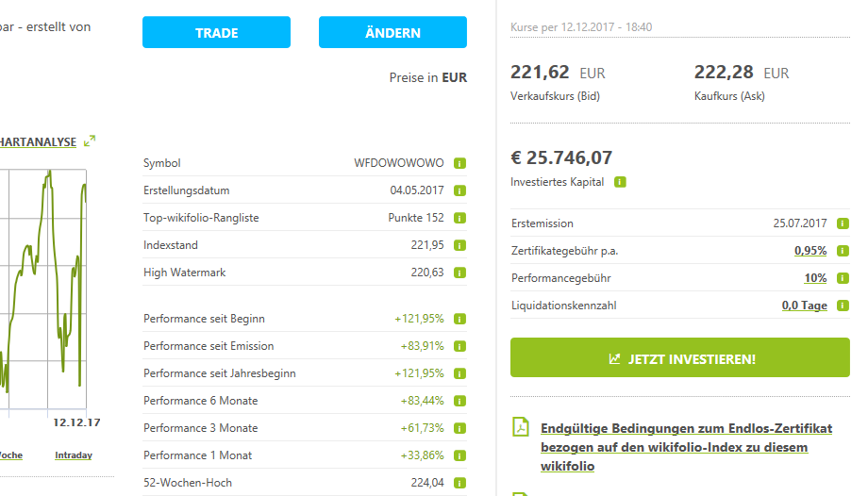The width and height of the screenshot is (868, 496).
Task: Click the 0,95% Zertifikategebühr value
Action: [x=810, y=251]
